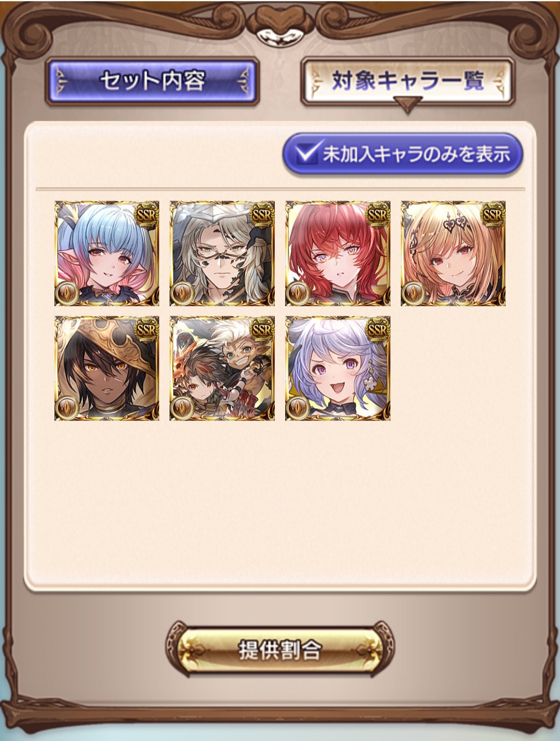
Task: Open the 提供割合 rates button
Action: [x=280, y=649]
